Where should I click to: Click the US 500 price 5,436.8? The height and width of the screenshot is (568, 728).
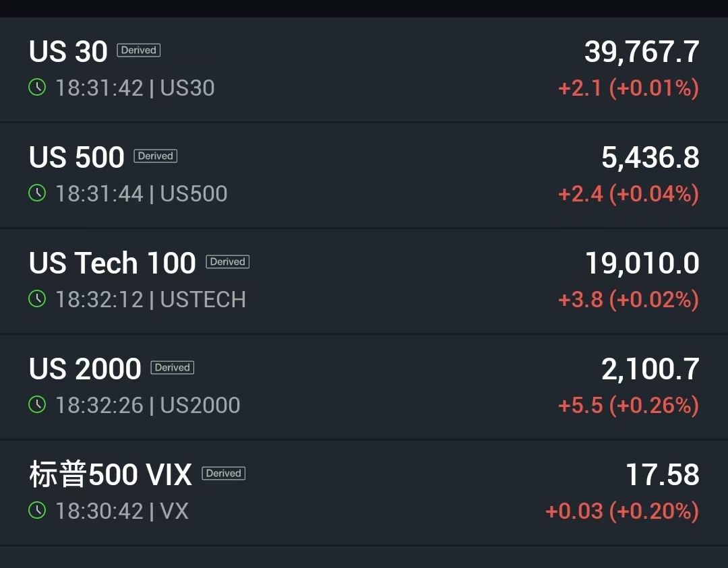pos(650,158)
